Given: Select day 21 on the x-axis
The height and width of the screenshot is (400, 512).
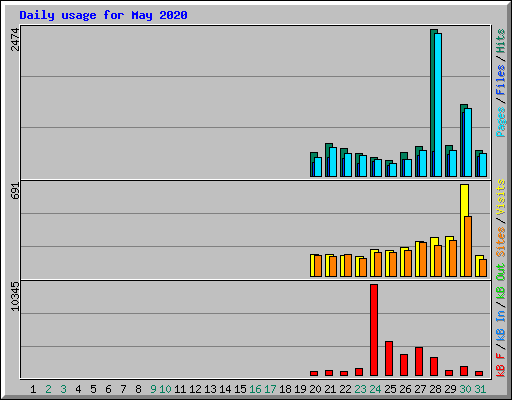Looking at the screenshot, I should pos(330,389).
